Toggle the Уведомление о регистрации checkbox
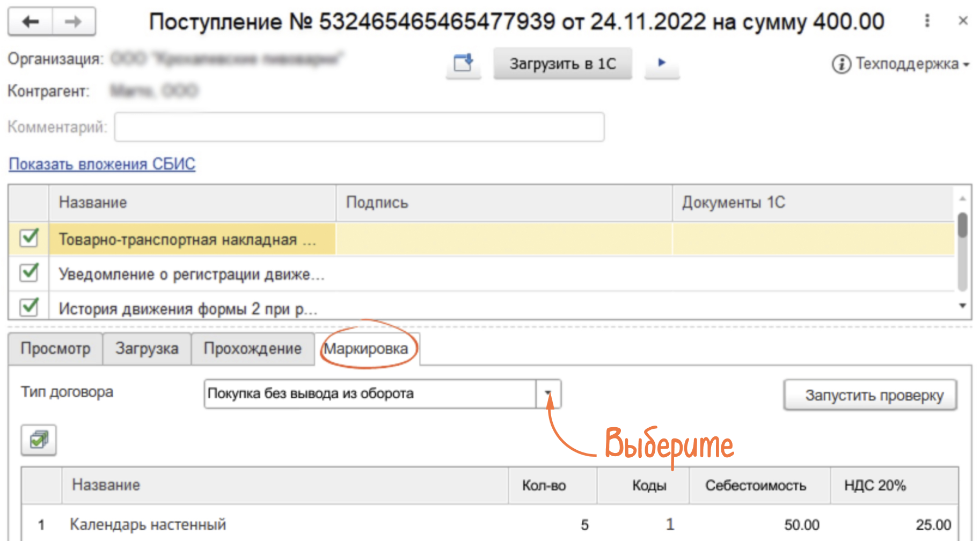Image resolution: width=980 pixels, height=541 pixels. coord(29,273)
